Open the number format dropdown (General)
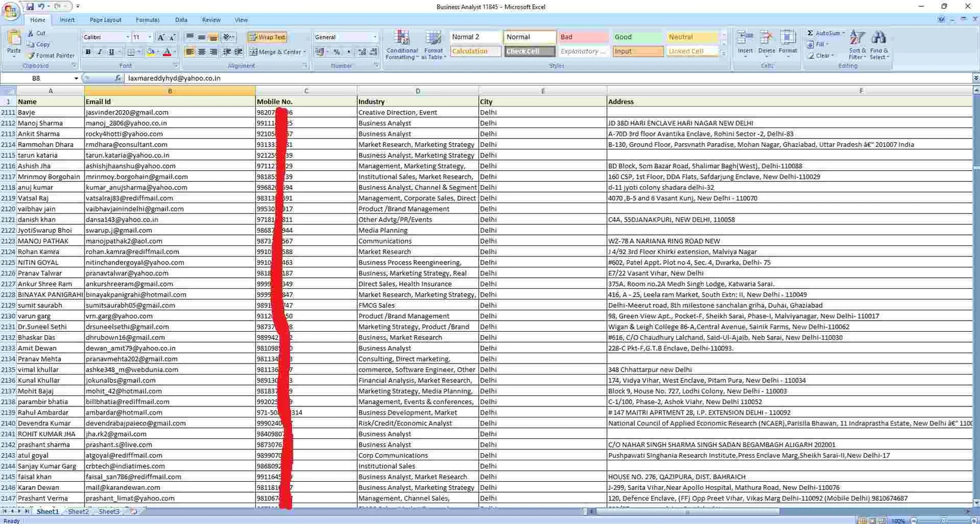This screenshot has height=524, width=980. coord(375,37)
